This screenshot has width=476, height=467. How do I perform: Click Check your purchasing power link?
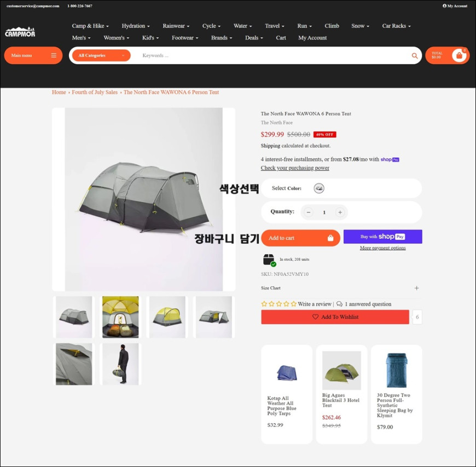click(295, 168)
